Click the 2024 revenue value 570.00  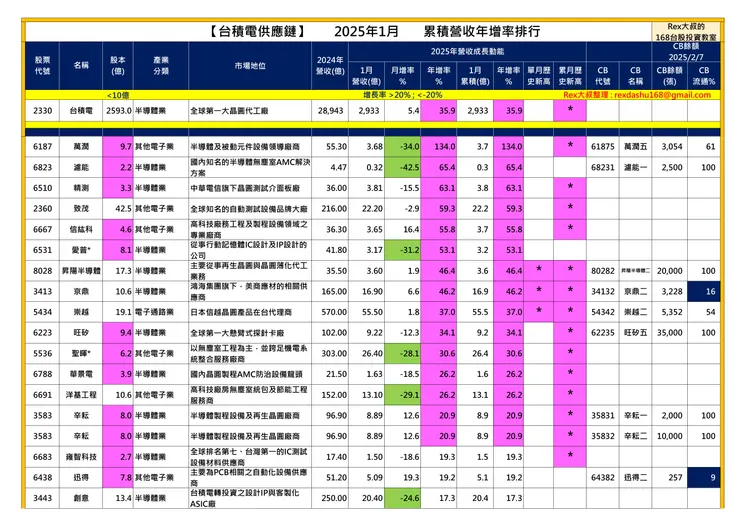coord(330,312)
